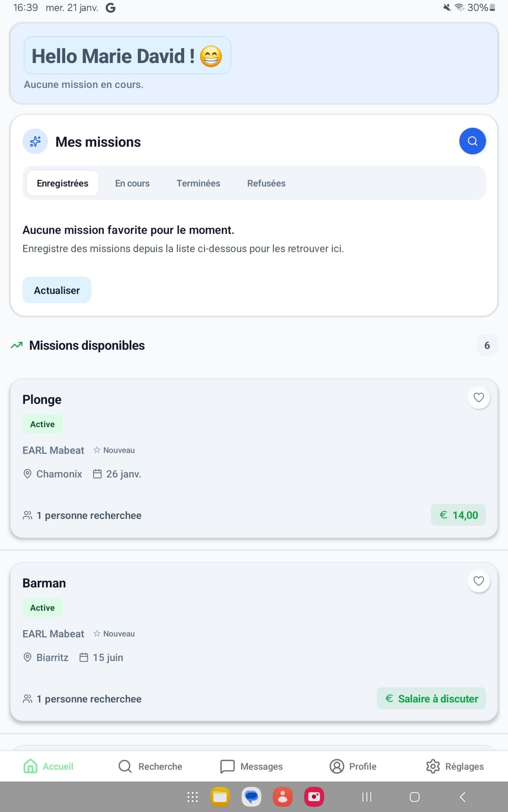Click the 14,00 price badge
This screenshot has height=812, width=508.
458,515
